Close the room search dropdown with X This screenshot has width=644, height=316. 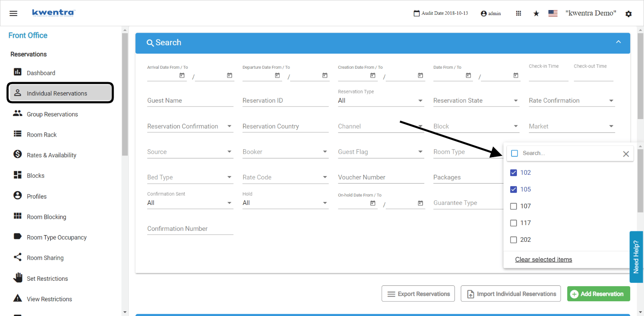pyautogui.click(x=626, y=154)
